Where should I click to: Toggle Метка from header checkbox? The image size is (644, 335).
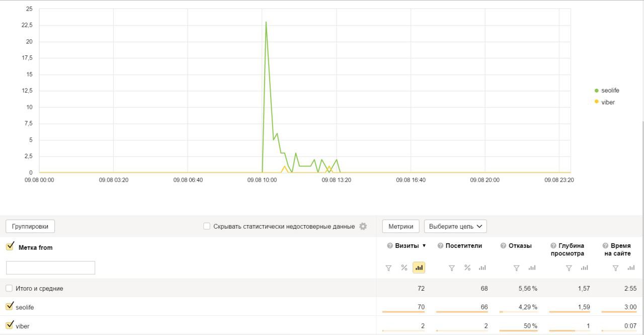pyautogui.click(x=10, y=246)
